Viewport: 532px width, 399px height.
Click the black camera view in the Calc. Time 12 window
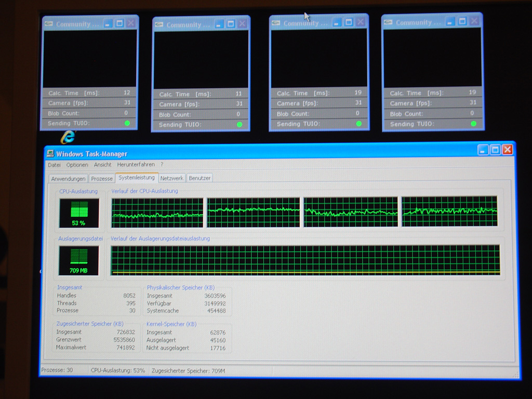pos(90,58)
